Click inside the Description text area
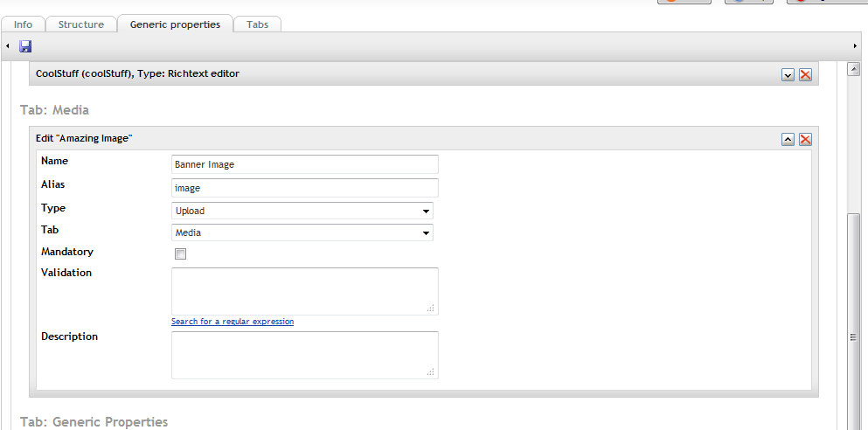This screenshot has height=430, width=868. 305,356
